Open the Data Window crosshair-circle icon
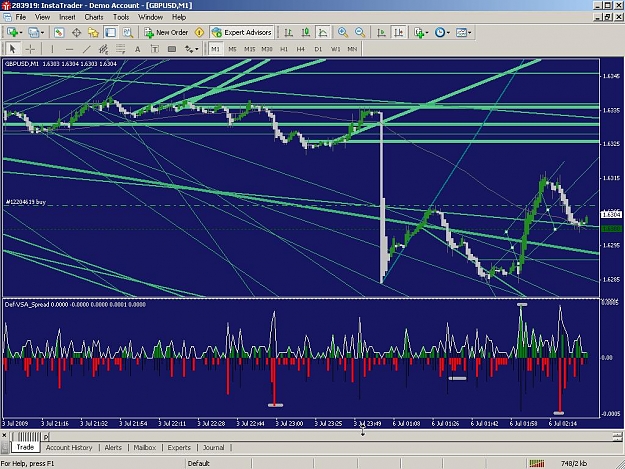This screenshot has width=625, height=469. (76, 33)
